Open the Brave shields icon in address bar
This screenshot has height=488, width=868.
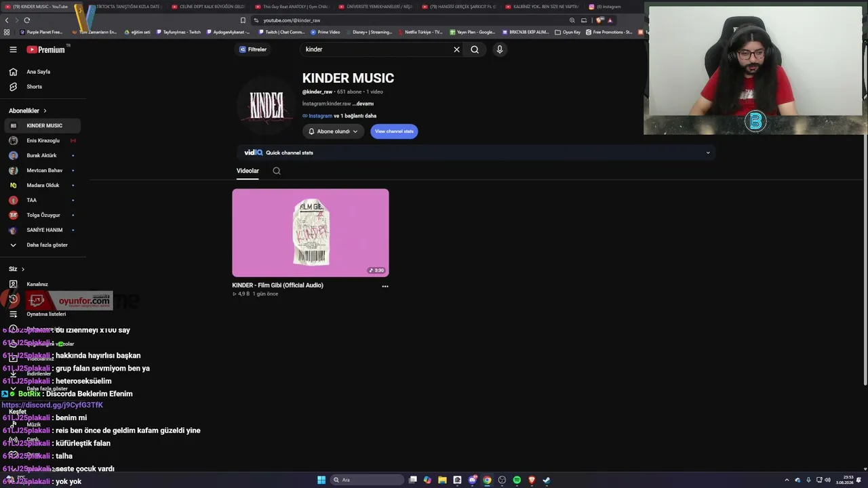[x=599, y=20]
